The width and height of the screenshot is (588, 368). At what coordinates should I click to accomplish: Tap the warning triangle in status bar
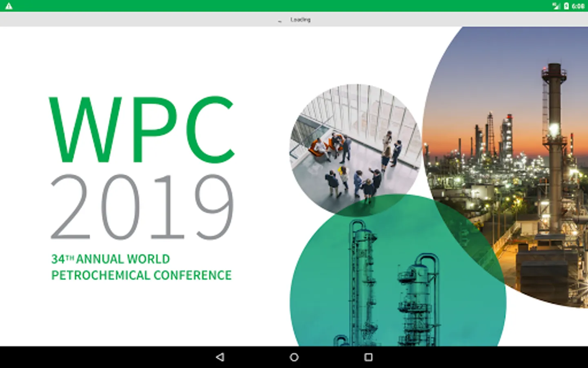[9, 6]
